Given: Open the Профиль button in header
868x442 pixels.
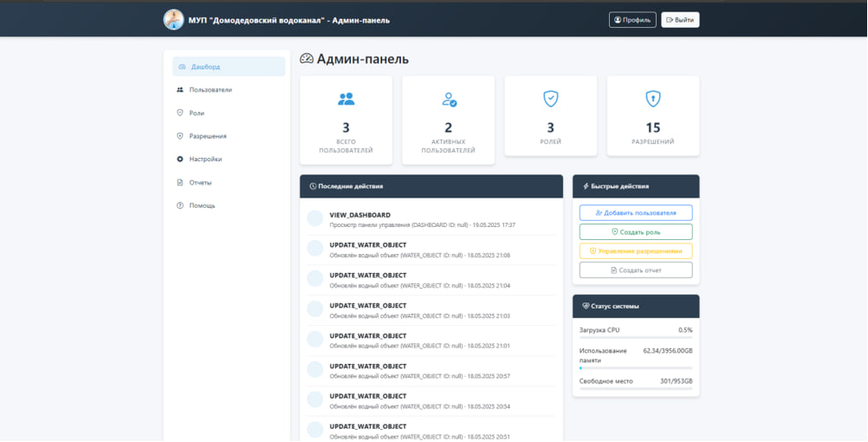Looking at the screenshot, I should coord(632,20).
